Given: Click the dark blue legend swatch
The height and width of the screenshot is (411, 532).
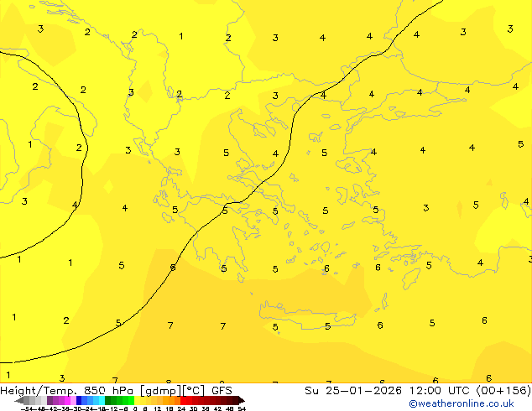Looking at the screenshot, I should coord(79,400).
